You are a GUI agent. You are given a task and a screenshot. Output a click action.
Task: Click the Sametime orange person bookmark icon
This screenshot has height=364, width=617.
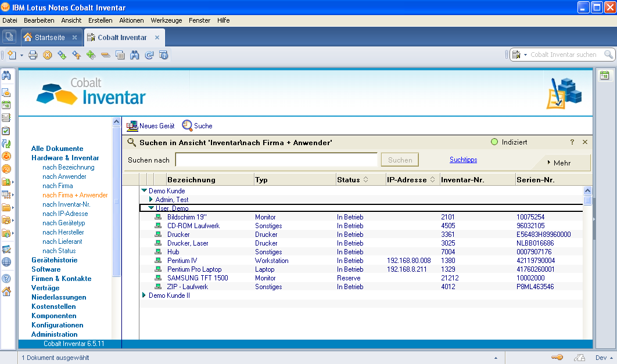pyautogui.click(x=6, y=156)
